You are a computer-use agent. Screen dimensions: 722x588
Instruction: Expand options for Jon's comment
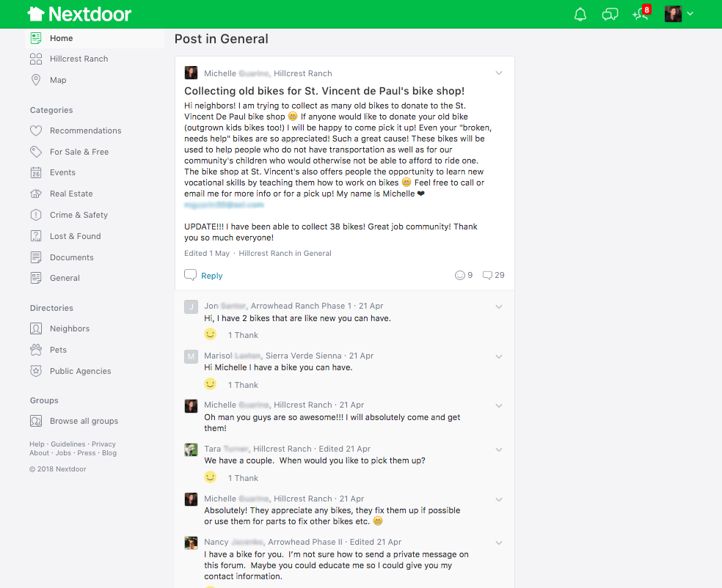point(499,307)
